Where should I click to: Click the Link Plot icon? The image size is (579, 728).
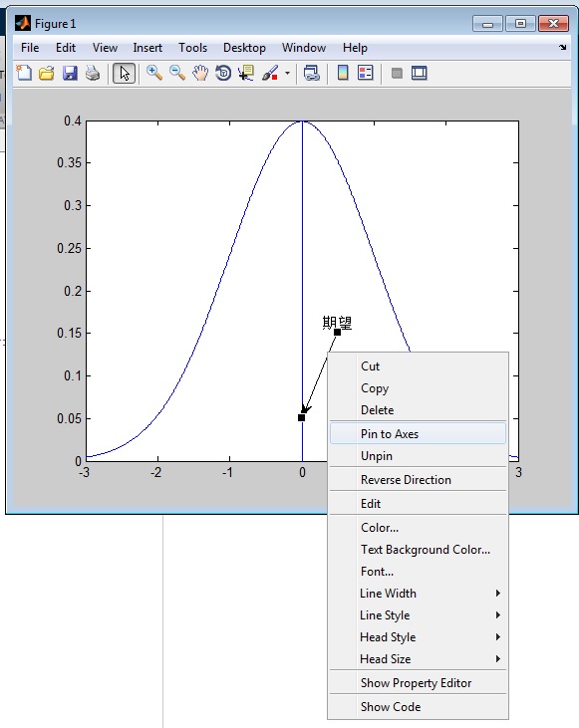tap(311, 73)
